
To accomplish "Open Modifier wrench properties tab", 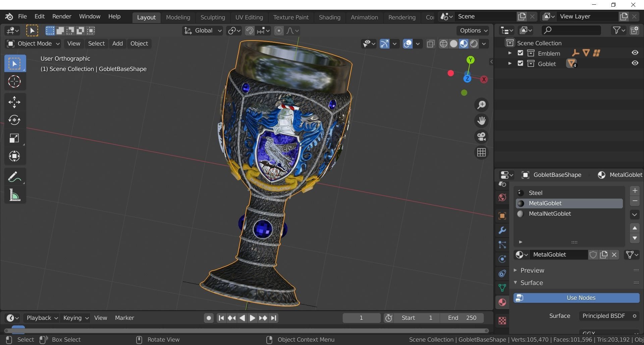I will click(x=502, y=230).
